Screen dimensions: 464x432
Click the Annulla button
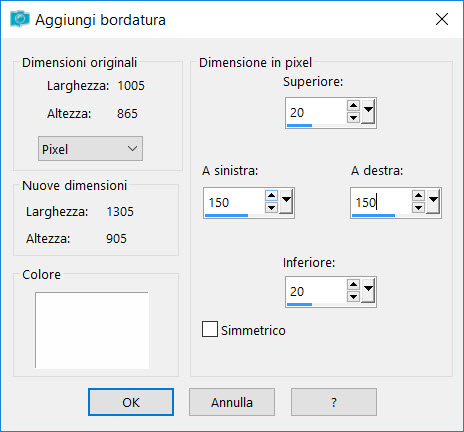(x=232, y=402)
